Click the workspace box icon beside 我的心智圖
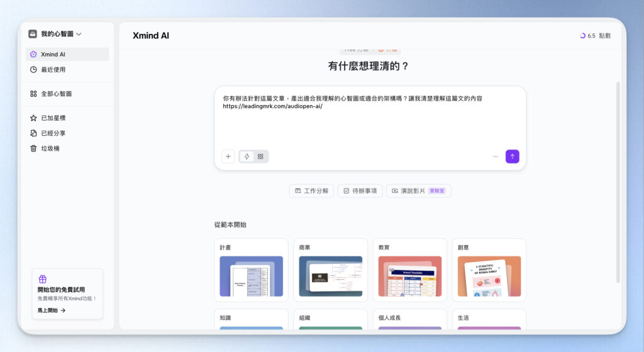The image size is (644, 352). [x=33, y=34]
